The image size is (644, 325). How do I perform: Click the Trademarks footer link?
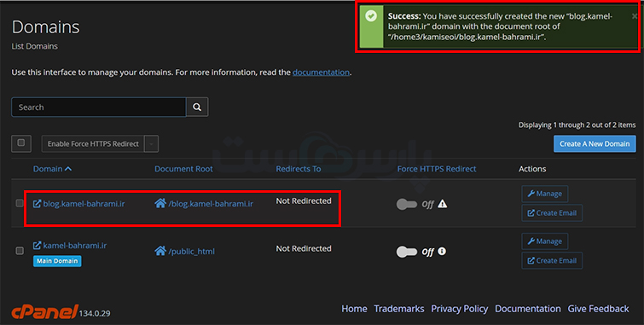click(399, 309)
